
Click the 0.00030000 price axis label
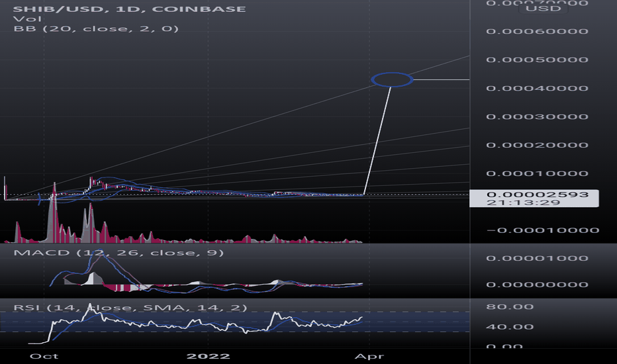pos(537,117)
